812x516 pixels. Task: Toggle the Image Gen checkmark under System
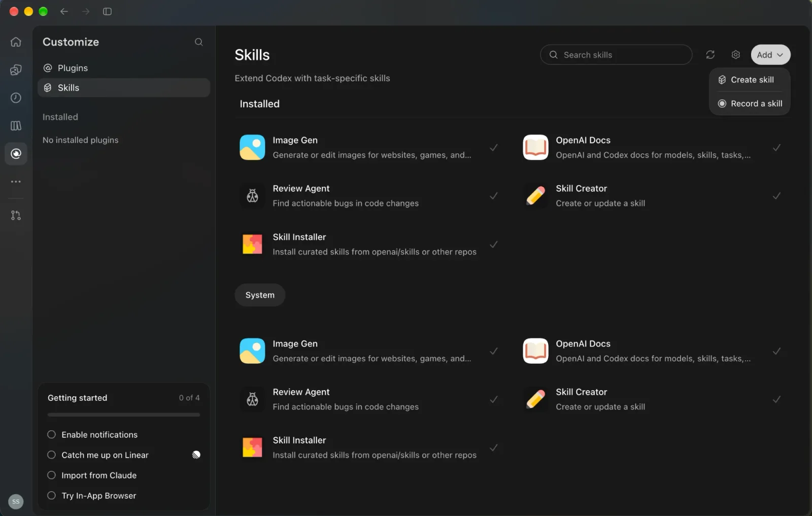click(x=493, y=351)
